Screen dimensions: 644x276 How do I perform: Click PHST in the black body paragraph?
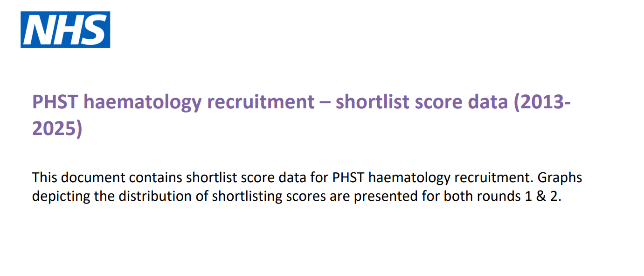pos(349,178)
